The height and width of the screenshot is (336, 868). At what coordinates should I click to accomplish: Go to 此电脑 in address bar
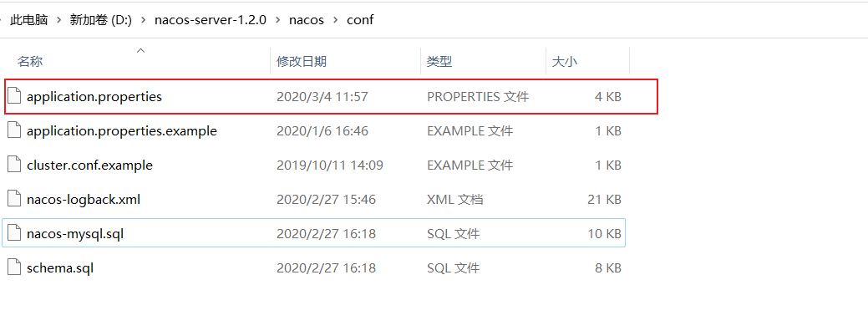[x=28, y=21]
